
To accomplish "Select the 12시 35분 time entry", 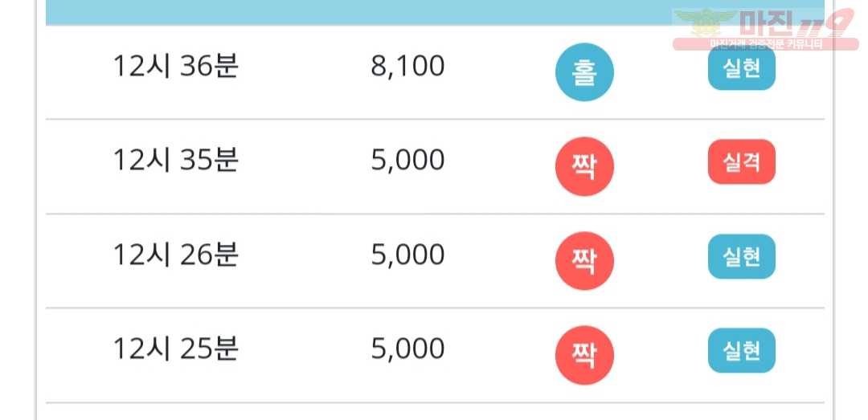I will (175, 161).
